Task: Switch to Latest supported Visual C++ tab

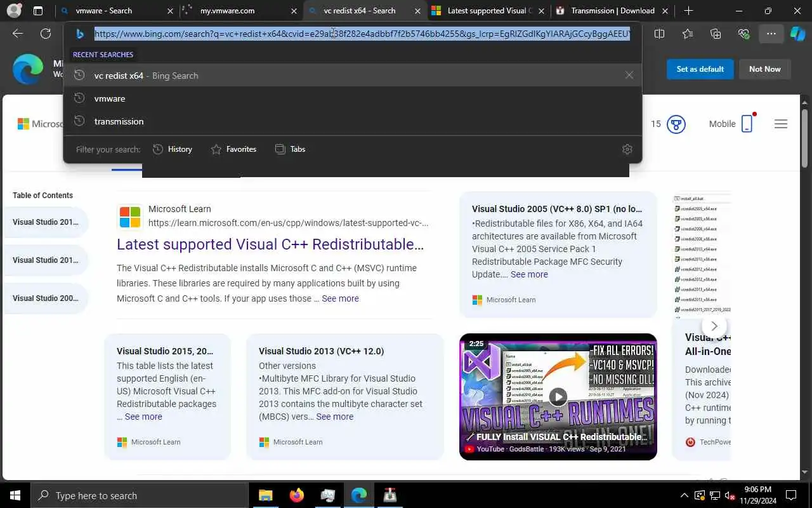Action: (488, 11)
